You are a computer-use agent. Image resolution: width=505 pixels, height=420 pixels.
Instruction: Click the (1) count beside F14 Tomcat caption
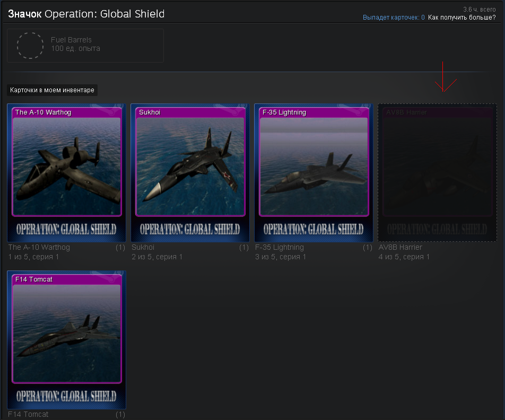click(x=120, y=415)
